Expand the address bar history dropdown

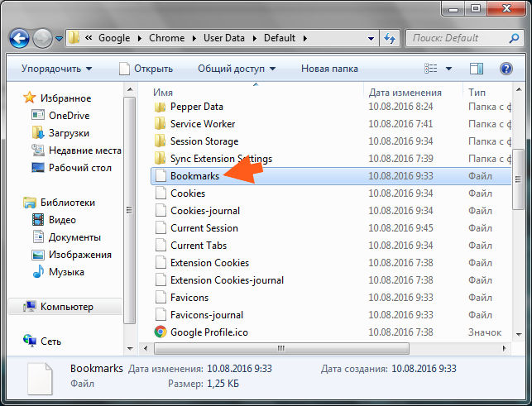point(371,39)
